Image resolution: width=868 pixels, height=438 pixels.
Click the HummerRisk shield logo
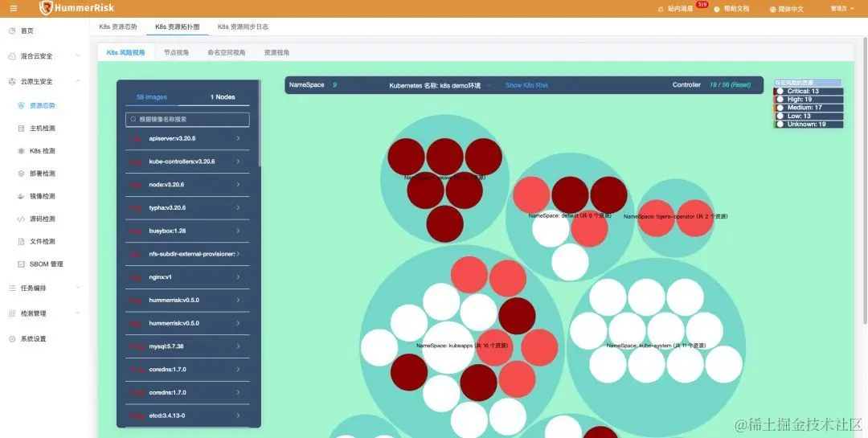pyautogui.click(x=46, y=8)
